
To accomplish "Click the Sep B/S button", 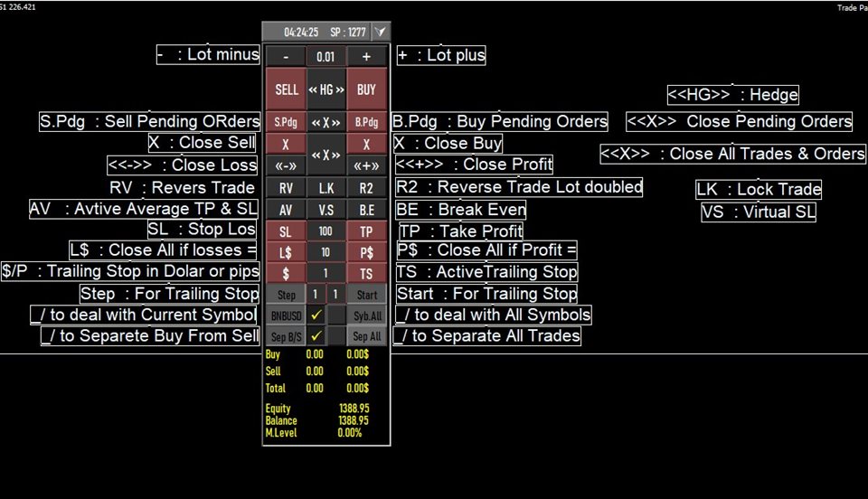I will [x=287, y=335].
